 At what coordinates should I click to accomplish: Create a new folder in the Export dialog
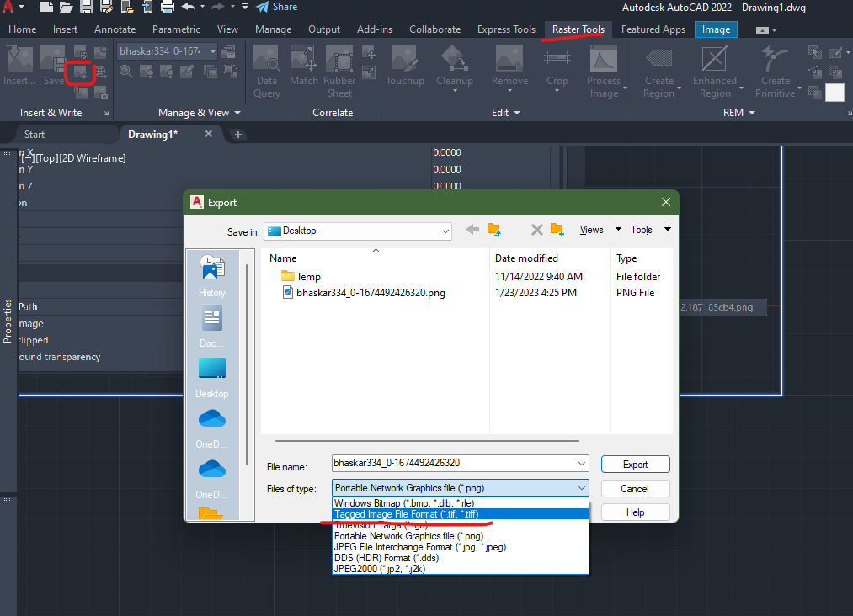point(557,229)
